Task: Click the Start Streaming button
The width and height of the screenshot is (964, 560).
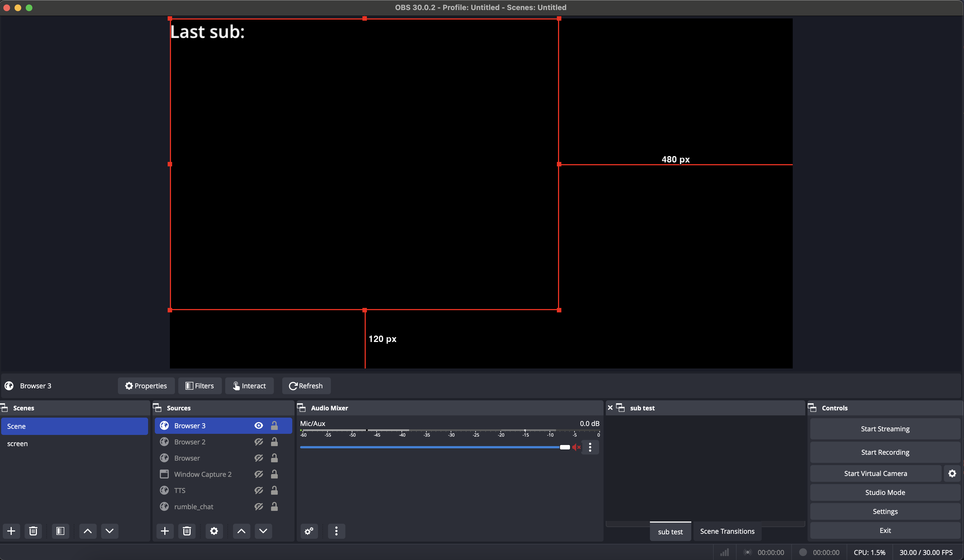Action: [x=885, y=429]
